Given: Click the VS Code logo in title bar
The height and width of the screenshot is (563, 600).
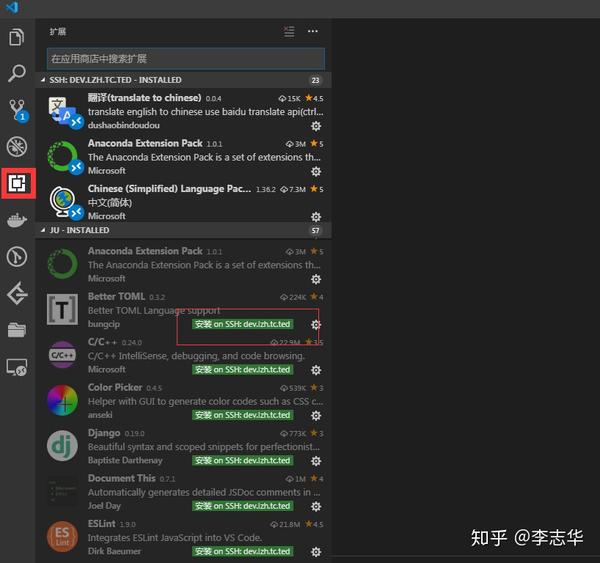Looking at the screenshot, I should coord(12,7).
